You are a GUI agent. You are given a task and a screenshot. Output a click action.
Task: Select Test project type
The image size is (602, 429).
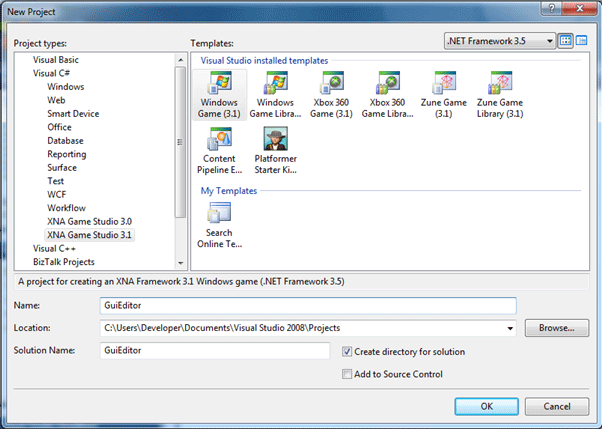[x=56, y=181]
